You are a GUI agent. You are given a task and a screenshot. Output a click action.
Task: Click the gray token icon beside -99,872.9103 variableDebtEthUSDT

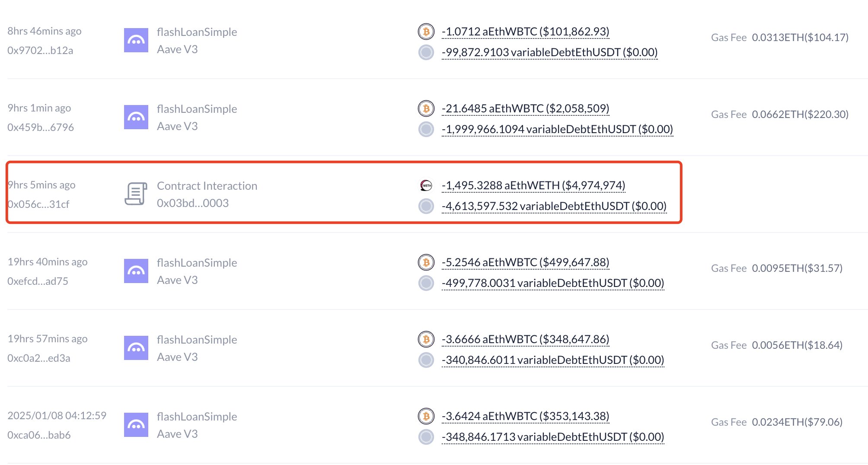[426, 52]
